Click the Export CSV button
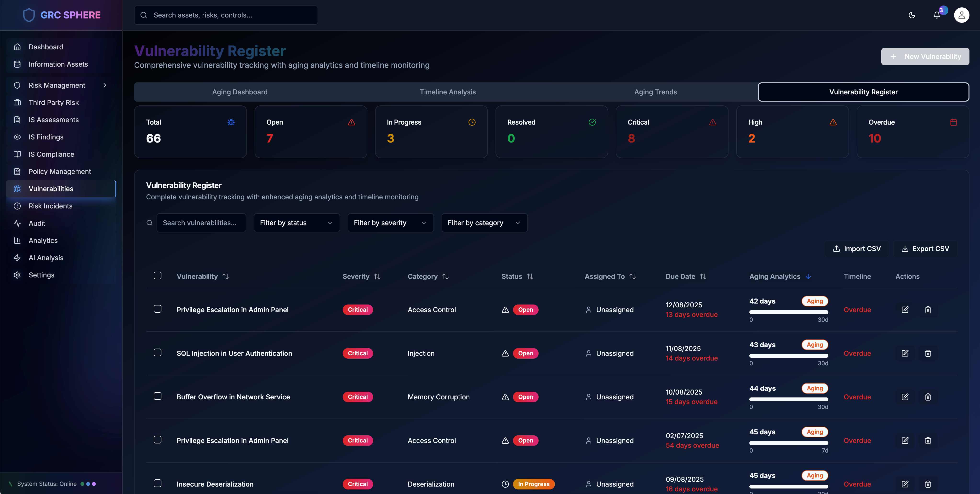The width and height of the screenshot is (980, 494). pyautogui.click(x=925, y=249)
